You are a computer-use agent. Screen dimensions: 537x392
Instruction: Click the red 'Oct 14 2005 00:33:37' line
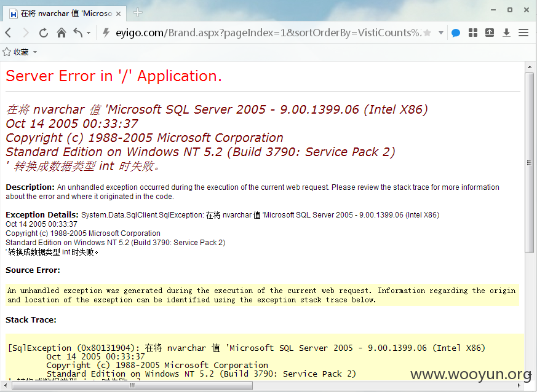[72, 123]
